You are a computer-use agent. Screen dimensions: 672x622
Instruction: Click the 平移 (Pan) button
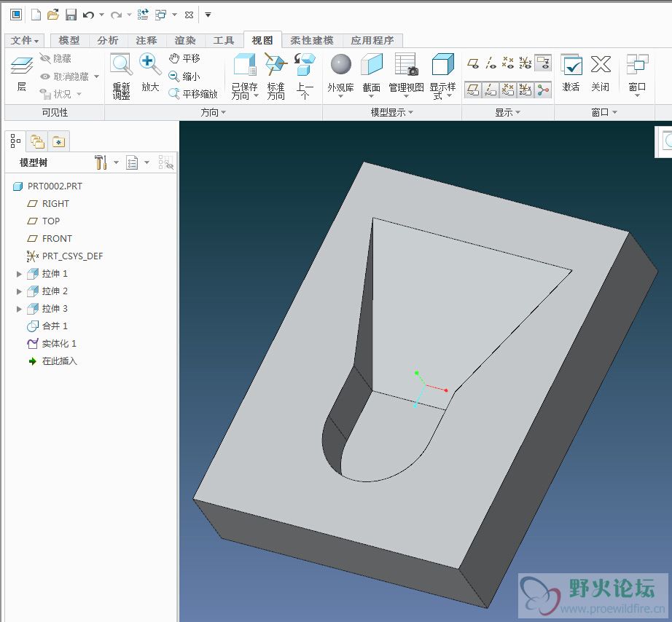pos(184,58)
